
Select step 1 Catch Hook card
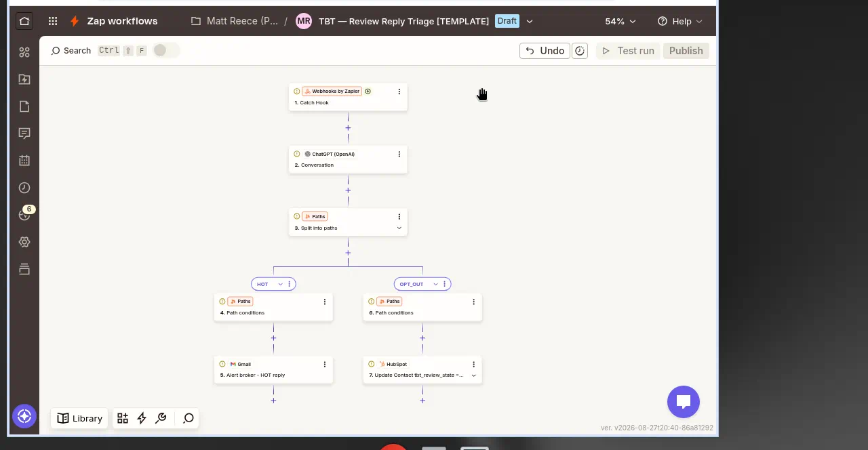point(348,97)
